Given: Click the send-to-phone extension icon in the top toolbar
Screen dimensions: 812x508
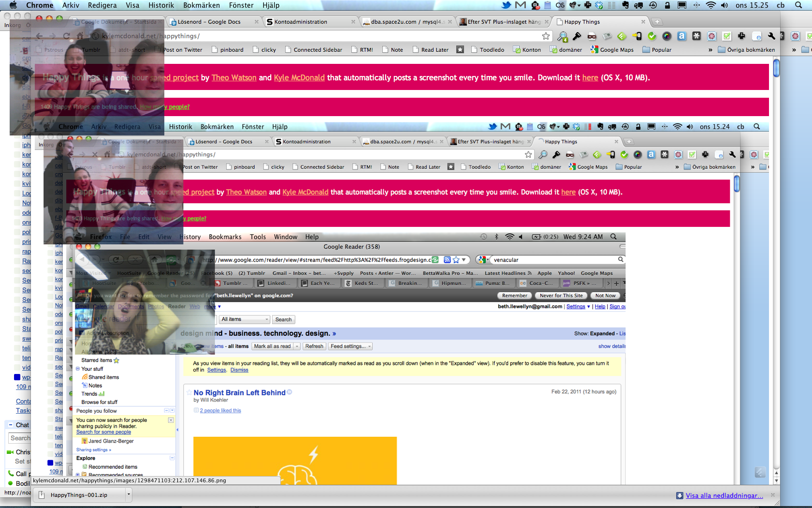Looking at the screenshot, I should tap(637, 36).
